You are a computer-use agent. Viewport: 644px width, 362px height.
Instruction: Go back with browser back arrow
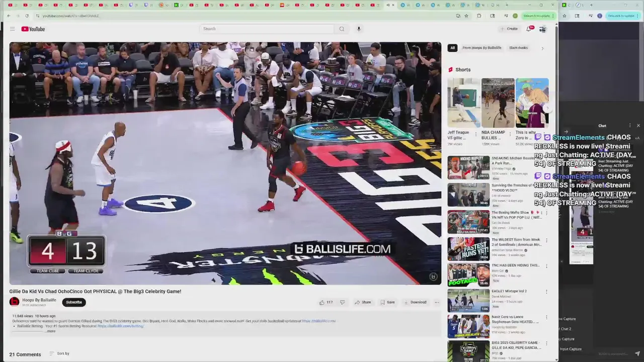tap(9, 16)
